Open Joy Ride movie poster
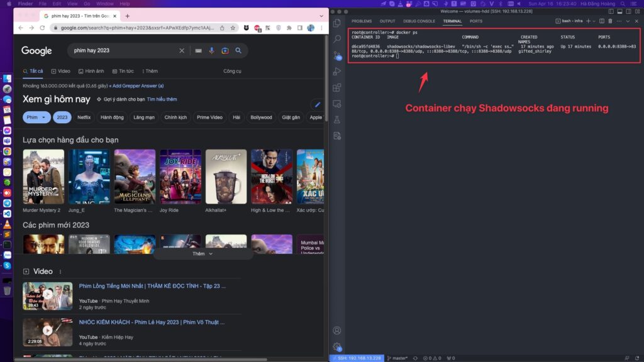Viewport: 644px width, 362px height. pos(180,177)
